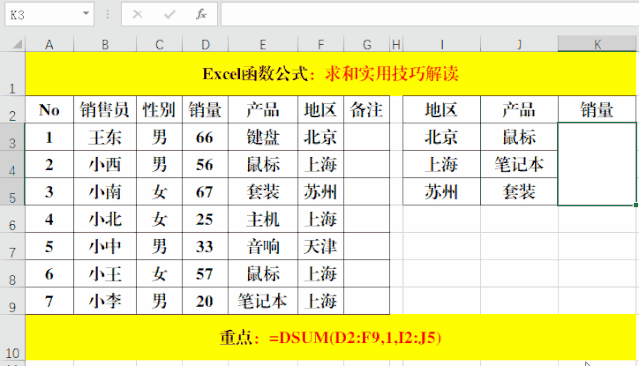Screen dimensions: 639x366
Task: Select row 6 header
Action: point(12,219)
